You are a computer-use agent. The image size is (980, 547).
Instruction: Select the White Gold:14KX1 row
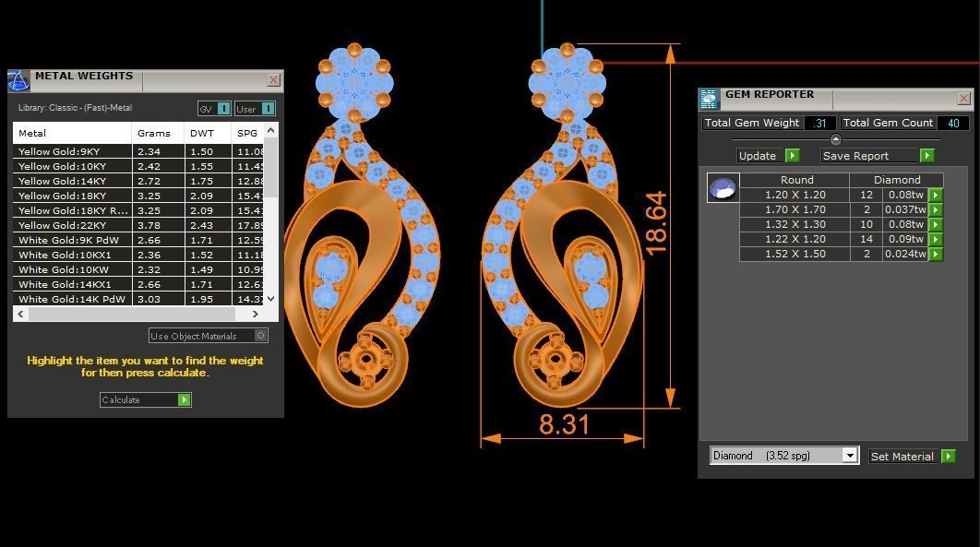pos(138,284)
